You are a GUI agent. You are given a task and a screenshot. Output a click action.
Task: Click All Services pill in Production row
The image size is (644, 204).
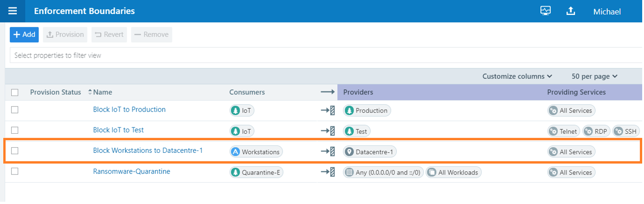pyautogui.click(x=571, y=110)
